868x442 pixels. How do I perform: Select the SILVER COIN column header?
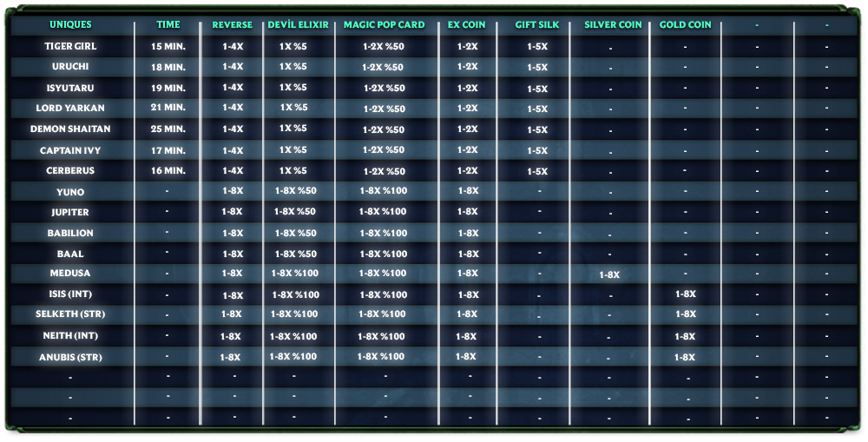point(613,25)
